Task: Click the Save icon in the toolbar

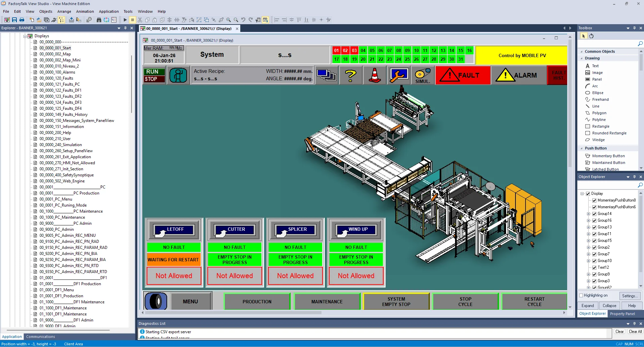Action: pyautogui.click(x=14, y=19)
